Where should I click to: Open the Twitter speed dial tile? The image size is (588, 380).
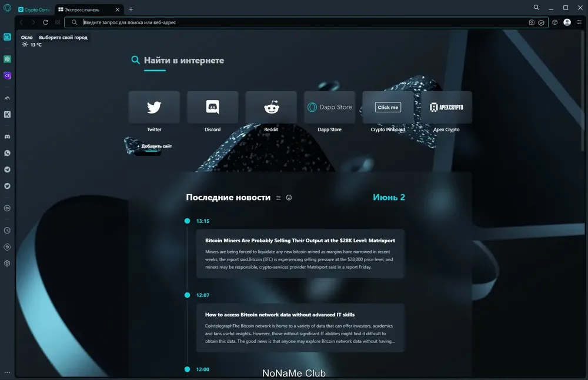pyautogui.click(x=154, y=107)
